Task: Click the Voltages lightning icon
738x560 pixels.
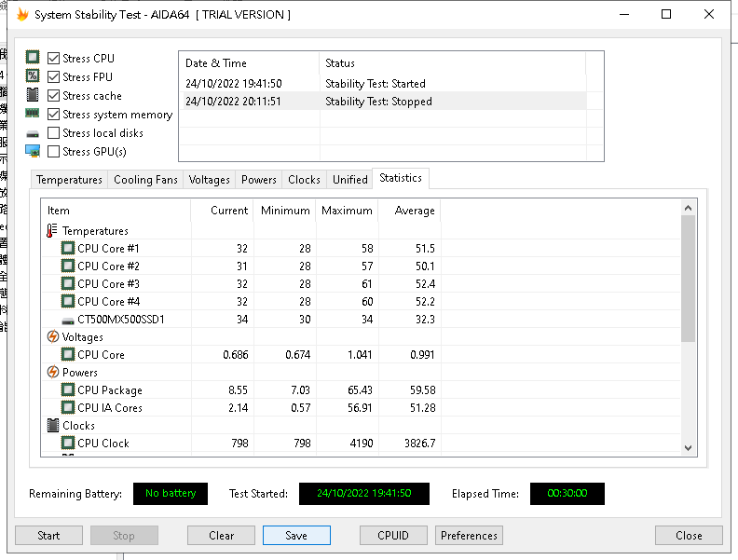Action: pos(53,337)
